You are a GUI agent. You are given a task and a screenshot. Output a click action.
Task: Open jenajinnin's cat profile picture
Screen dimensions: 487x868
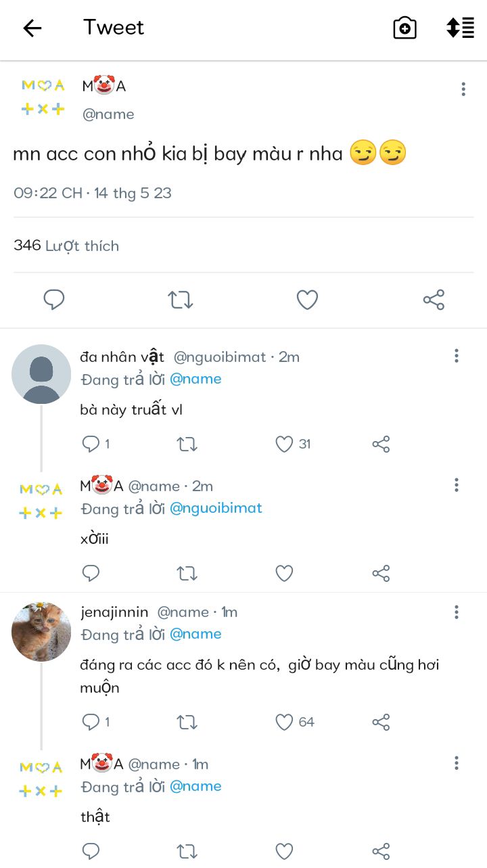pyautogui.click(x=41, y=631)
